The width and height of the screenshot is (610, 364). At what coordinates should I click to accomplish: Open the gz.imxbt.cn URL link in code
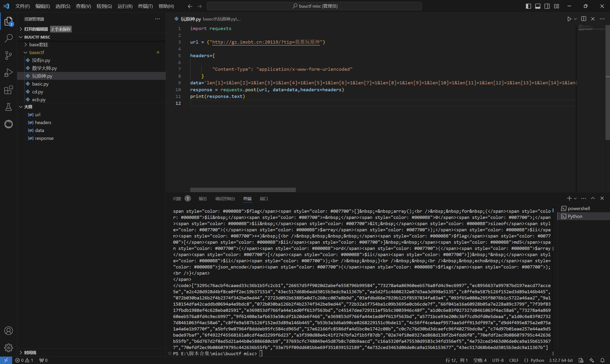click(x=266, y=42)
